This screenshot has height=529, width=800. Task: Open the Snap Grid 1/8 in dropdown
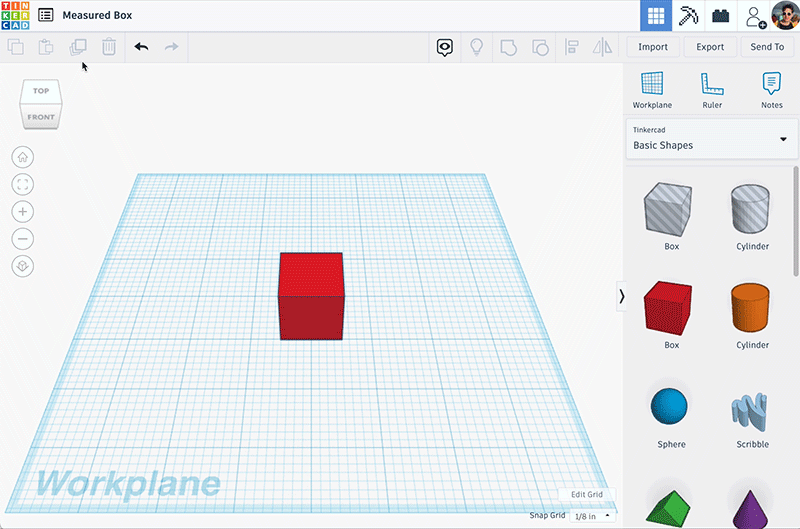coord(592,516)
